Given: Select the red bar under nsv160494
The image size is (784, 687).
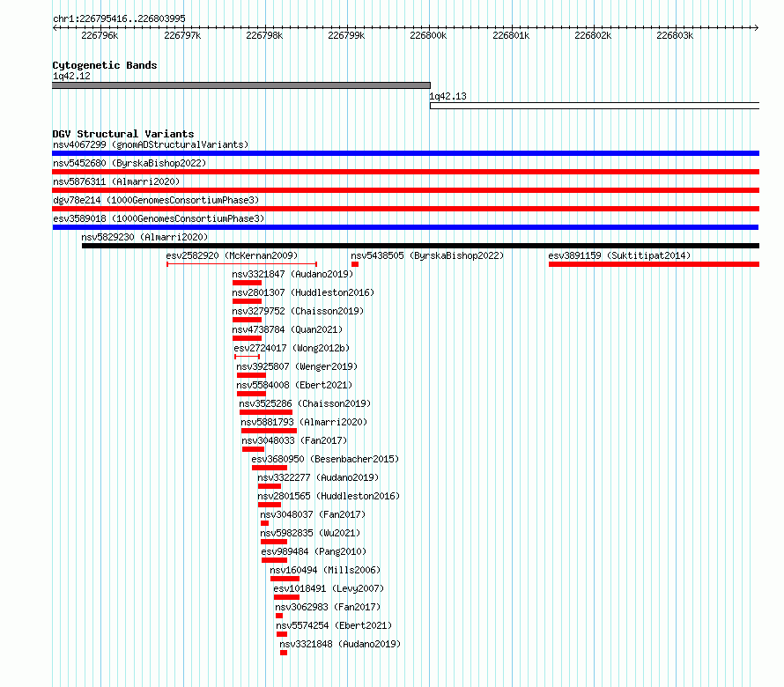Looking at the screenshot, I should click(285, 579).
